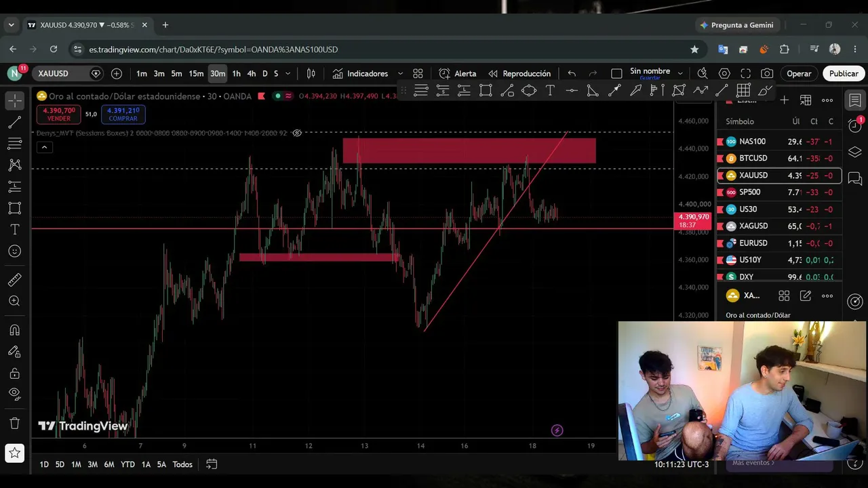Viewport: 868px width, 488px height.
Task: Toggle hide all drawings eye icon
Action: point(14,394)
